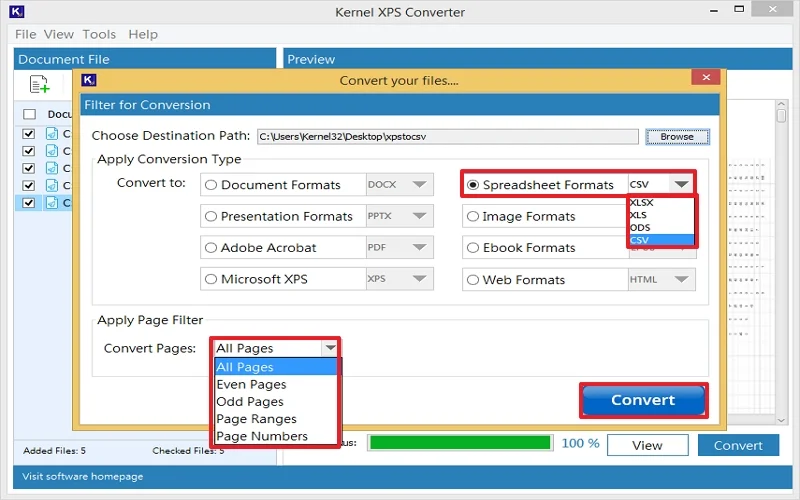Screen dimensions: 800x500
Task: Open the Web Formats HTML dropdown
Action: click(682, 280)
